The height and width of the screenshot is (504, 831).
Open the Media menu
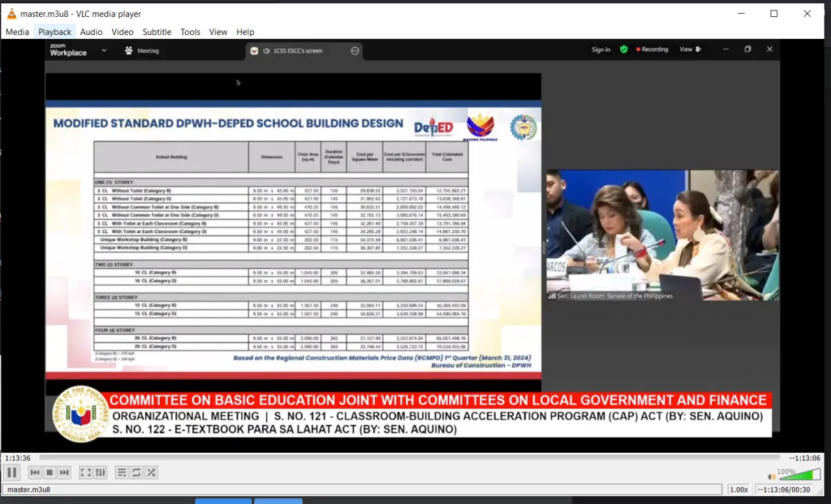coord(18,32)
